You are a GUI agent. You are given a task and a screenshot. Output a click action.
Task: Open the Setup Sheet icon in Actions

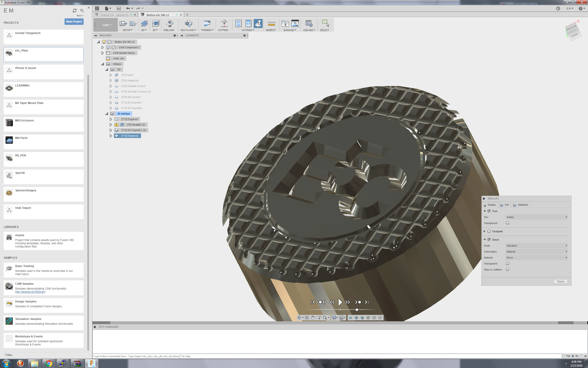point(248,24)
